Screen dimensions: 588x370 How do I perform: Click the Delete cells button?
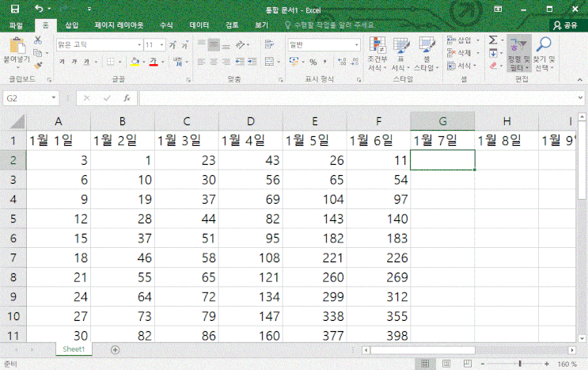[x=462, y=53]
